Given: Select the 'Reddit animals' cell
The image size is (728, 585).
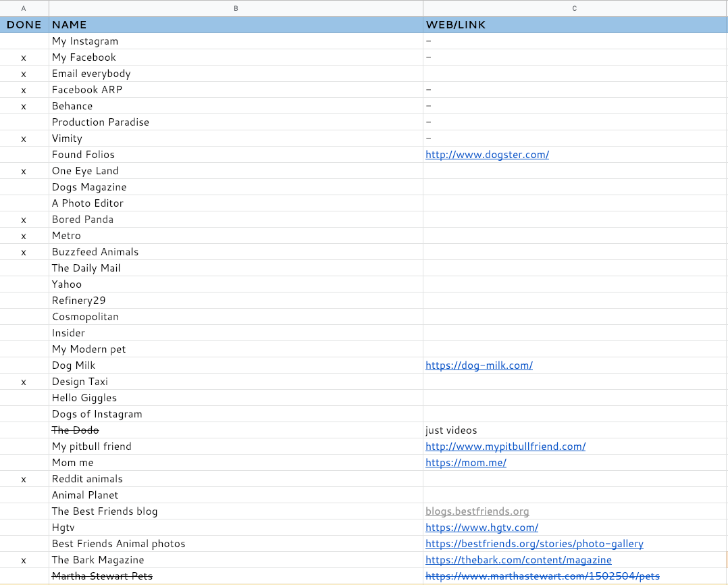Looking at the screenshot, I should pyautogui.click(x=236, y=479).
